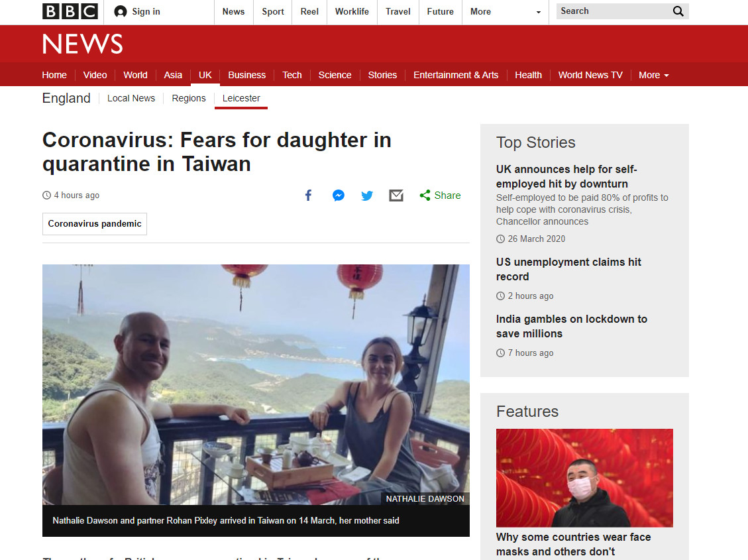748x560 pixels.
Task: Open US unemployment claims hit record story
Action: coord(568,270)
